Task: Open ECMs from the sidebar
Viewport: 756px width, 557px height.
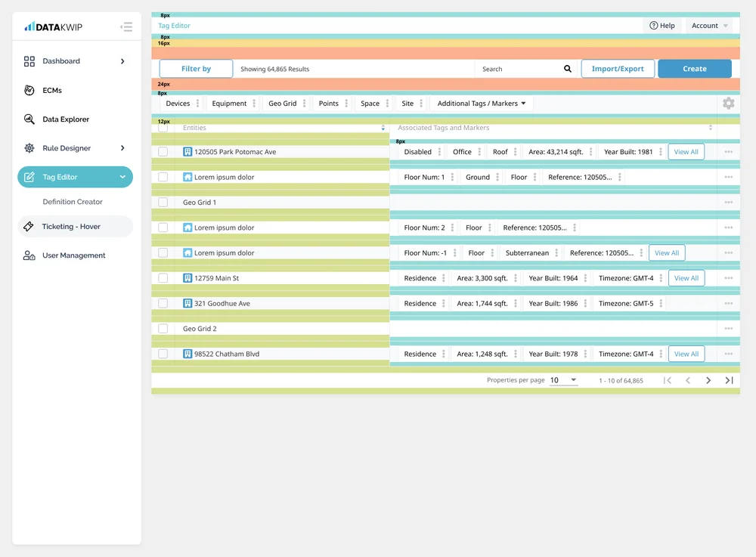Action: (x=52, y=90)
